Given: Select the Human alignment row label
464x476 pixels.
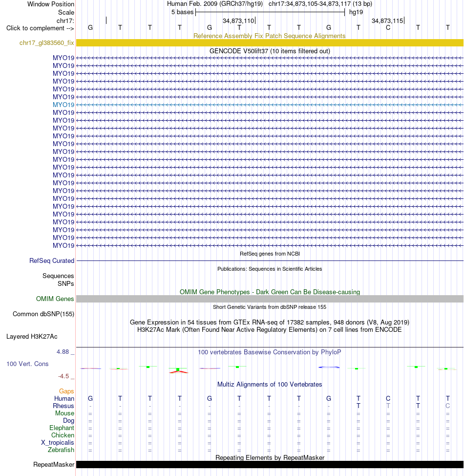Looking at the screenshot, I should point(64,399).
